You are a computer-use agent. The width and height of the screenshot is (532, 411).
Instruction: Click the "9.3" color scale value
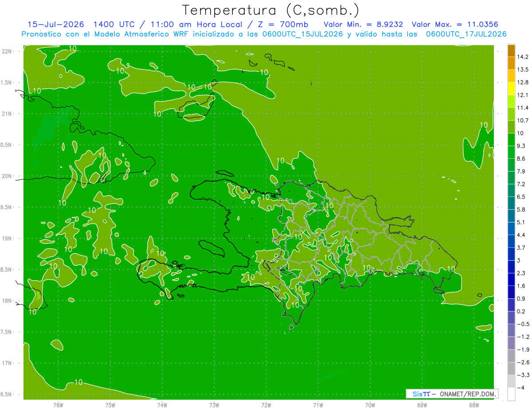(x=521, y=146)
